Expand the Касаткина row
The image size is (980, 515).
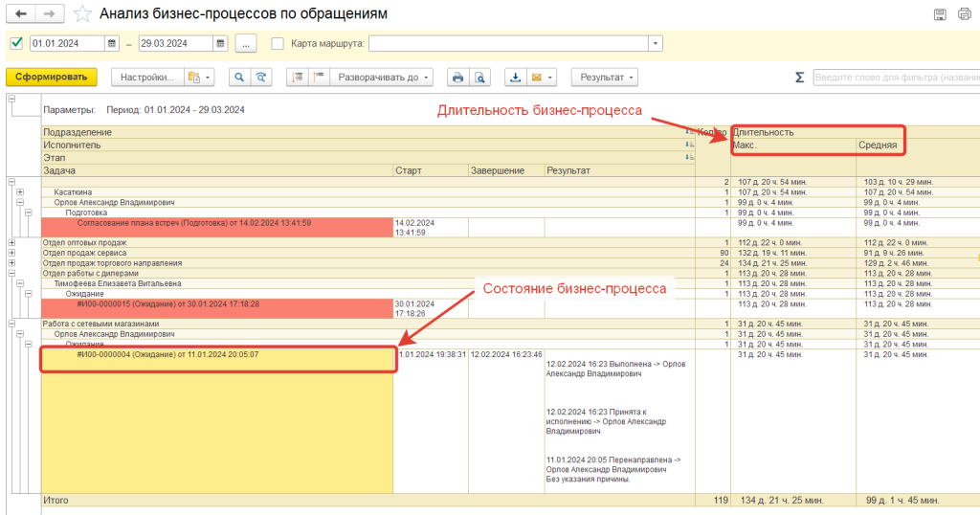20,192
